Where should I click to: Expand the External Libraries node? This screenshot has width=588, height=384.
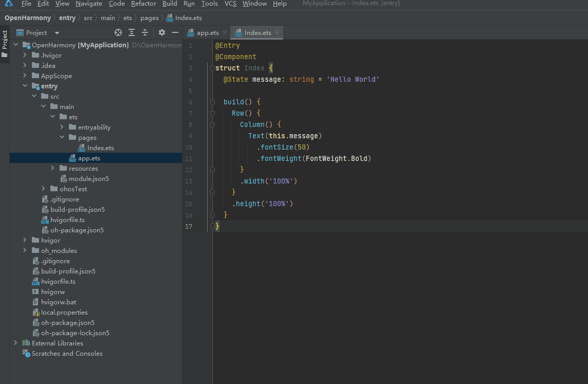click(x=15, y=343)
